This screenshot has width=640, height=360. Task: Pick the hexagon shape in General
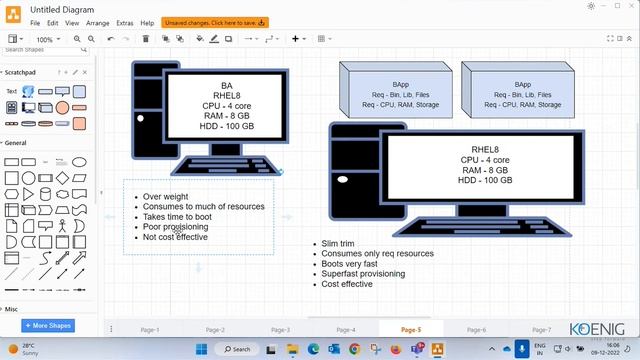click(11, 194)
